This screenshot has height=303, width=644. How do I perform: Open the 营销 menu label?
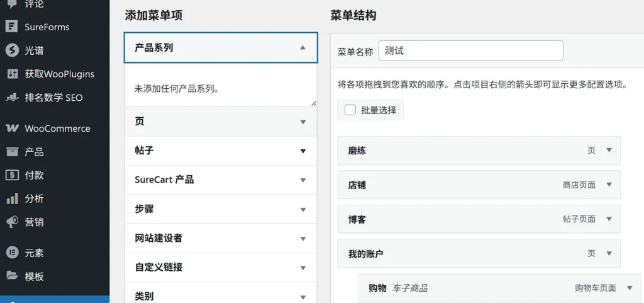[x=34, y=222]
